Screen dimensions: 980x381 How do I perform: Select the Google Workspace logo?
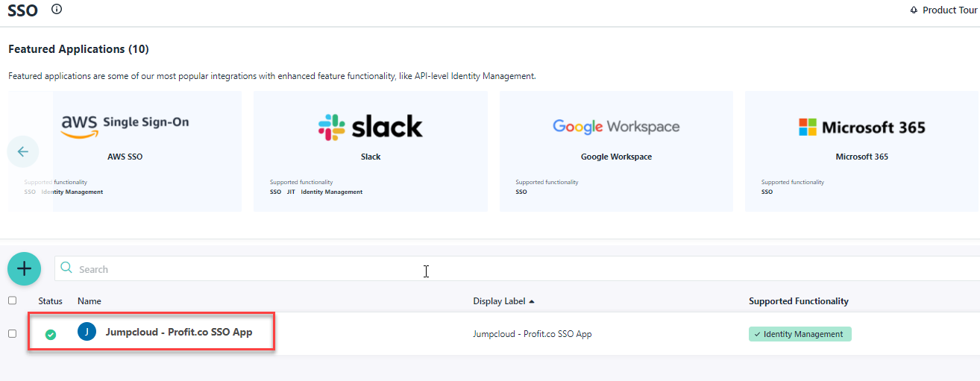click(616, 126)
